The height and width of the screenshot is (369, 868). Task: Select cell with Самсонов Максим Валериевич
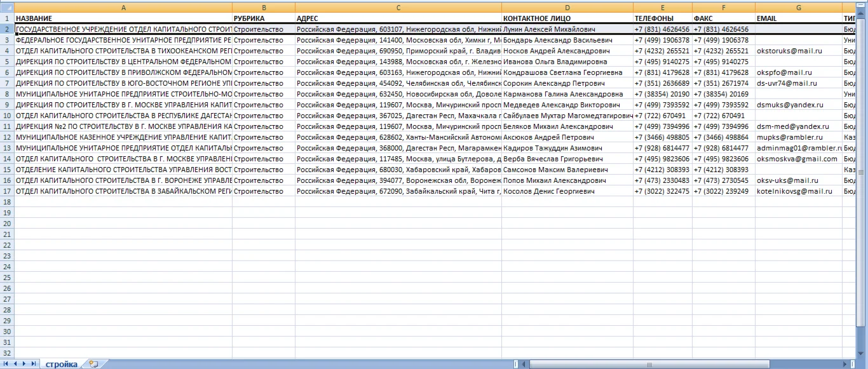567,170
